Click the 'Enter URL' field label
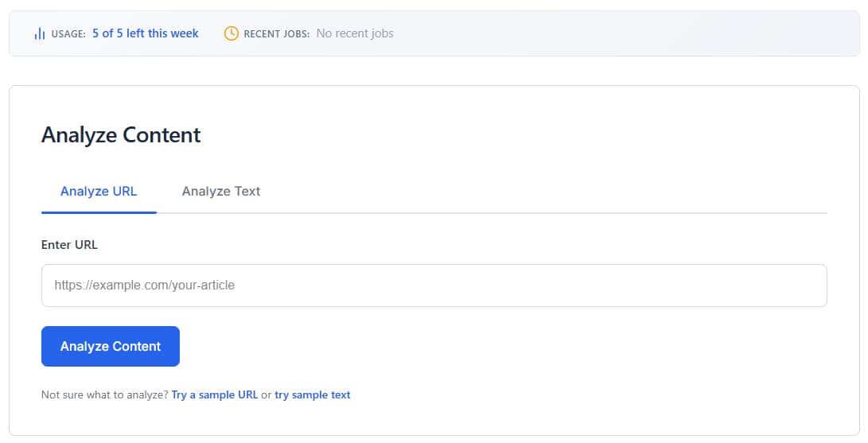The width and height of the screenshot is (868, 443). [69, 245]
